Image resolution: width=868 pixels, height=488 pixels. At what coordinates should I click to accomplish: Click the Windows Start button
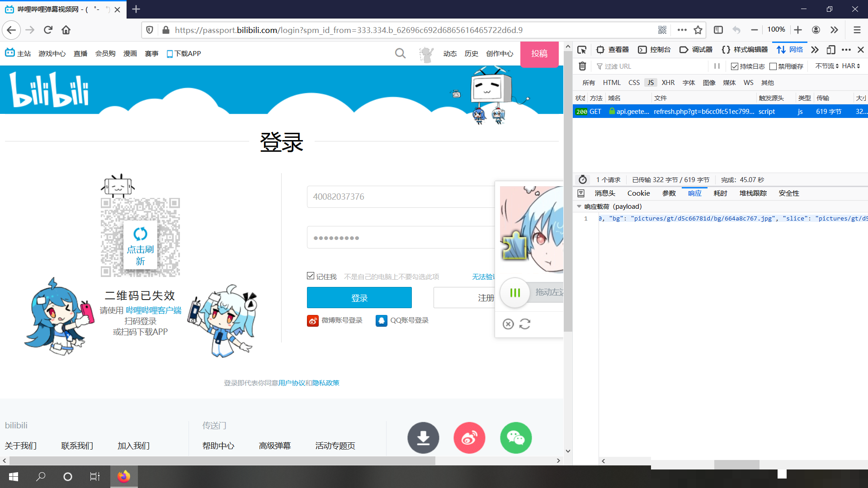(14, 477)
